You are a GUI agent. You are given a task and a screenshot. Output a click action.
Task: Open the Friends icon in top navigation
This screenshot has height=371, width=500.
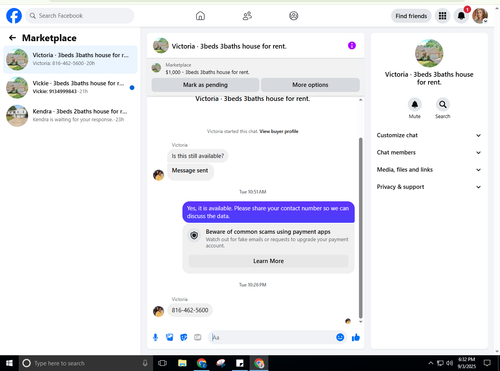click(x=247, y=16)
